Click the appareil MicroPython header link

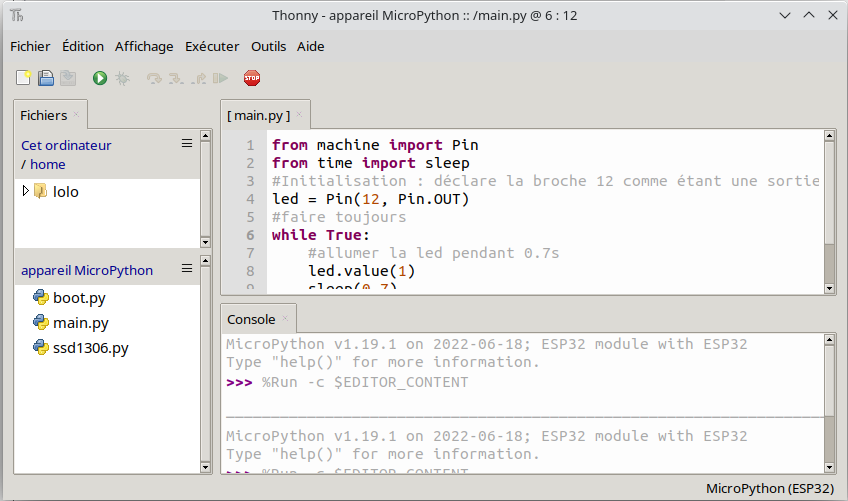pos(87,271)
